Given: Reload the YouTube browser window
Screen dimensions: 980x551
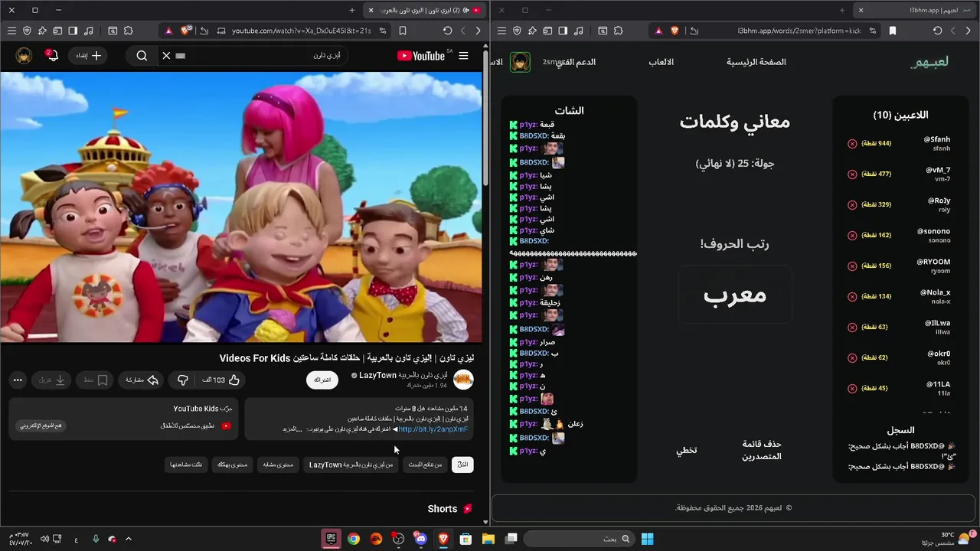Looking at the screenshot, I should [447, 31].
